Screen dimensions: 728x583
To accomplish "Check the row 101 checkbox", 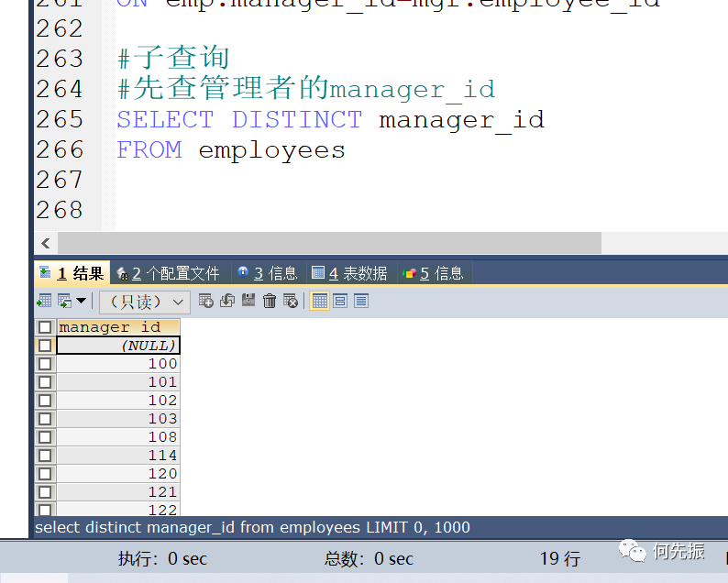I will pos(45,382).
